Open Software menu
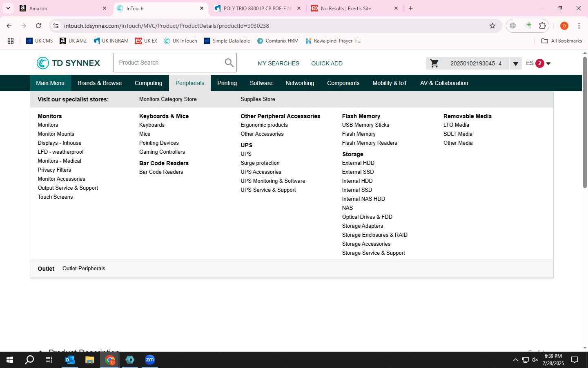This screenshot has height=368, width=588. [261, 83]
